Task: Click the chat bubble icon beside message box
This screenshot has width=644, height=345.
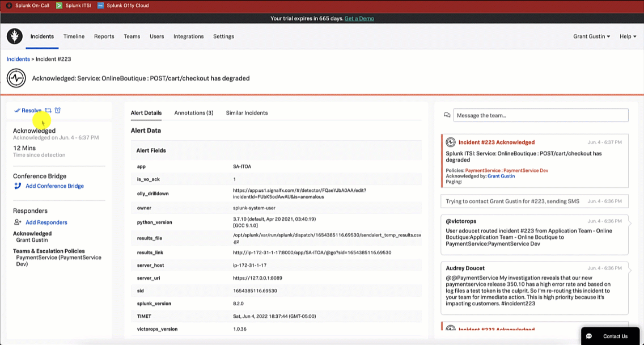Action: coord(447,115)
